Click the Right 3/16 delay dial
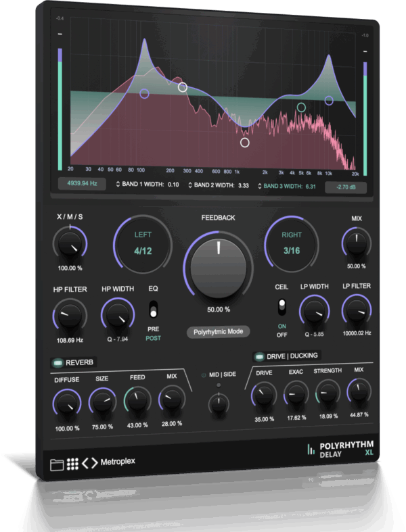The width and height of the screenshot is (406, 532). [x=292, y=243]
